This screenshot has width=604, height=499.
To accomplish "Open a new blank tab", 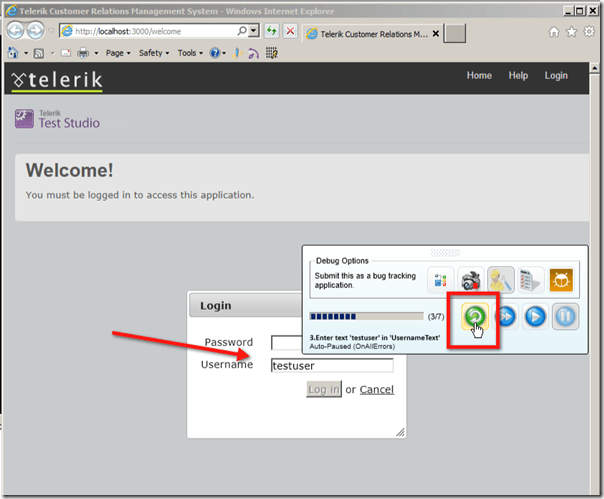I will coord(455,34).
